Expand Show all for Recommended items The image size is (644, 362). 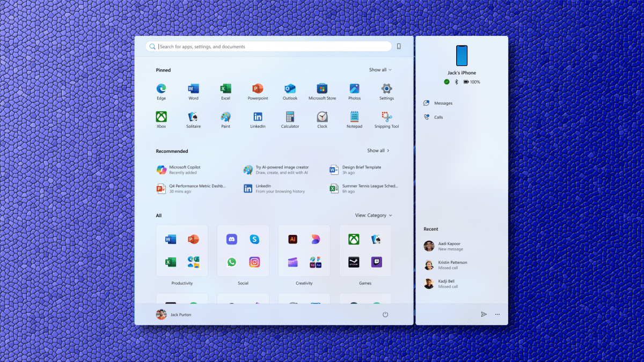378,151
